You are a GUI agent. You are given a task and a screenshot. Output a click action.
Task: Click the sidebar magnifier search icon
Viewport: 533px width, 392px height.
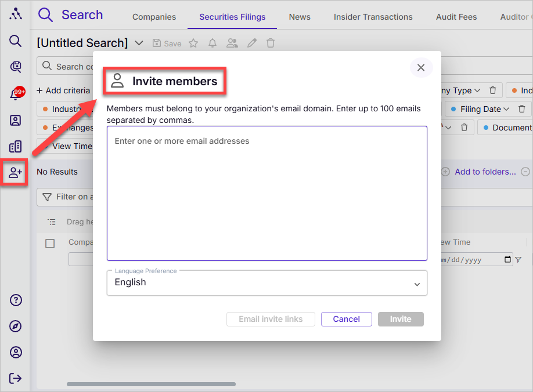pyautogui.click(x=15, y=41)
